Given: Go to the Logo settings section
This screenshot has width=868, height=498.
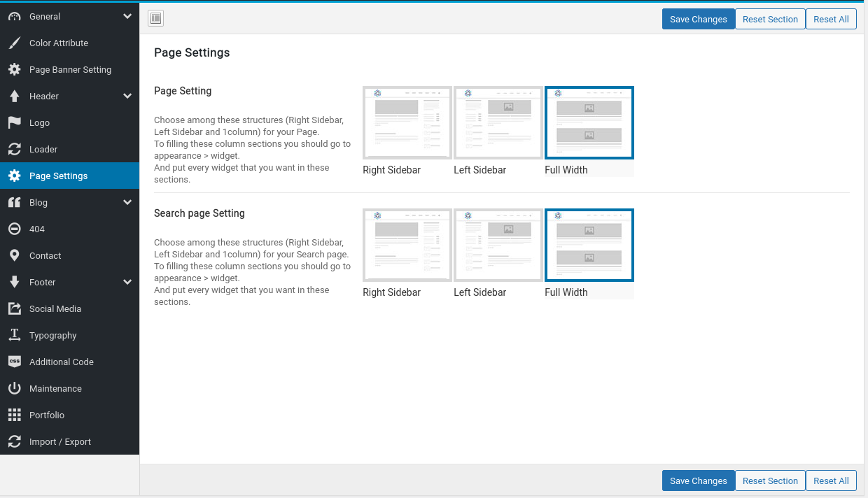Looking at the screenshot, I should point(69,122).
